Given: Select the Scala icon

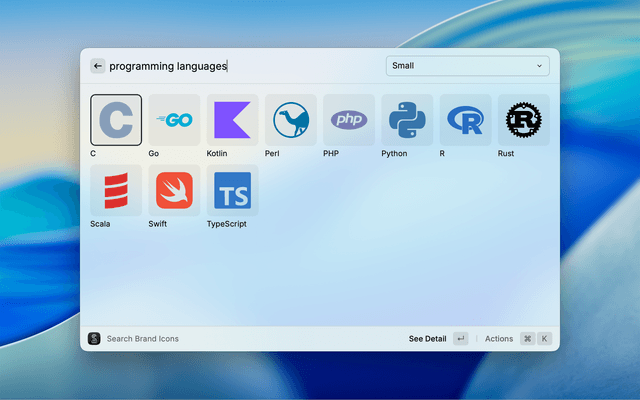Looking at the screenshot, I should point(116,190).
